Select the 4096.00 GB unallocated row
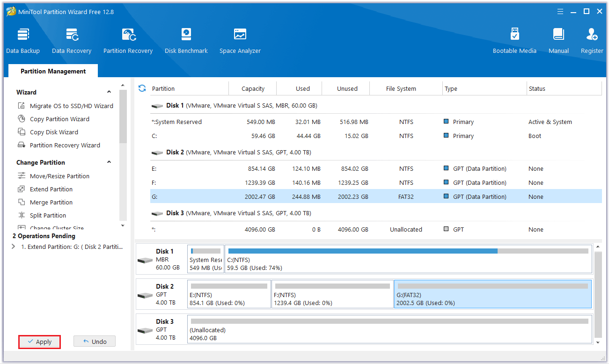Image resolution: width=609 pixels, height=364 pixels. (376, 229)
